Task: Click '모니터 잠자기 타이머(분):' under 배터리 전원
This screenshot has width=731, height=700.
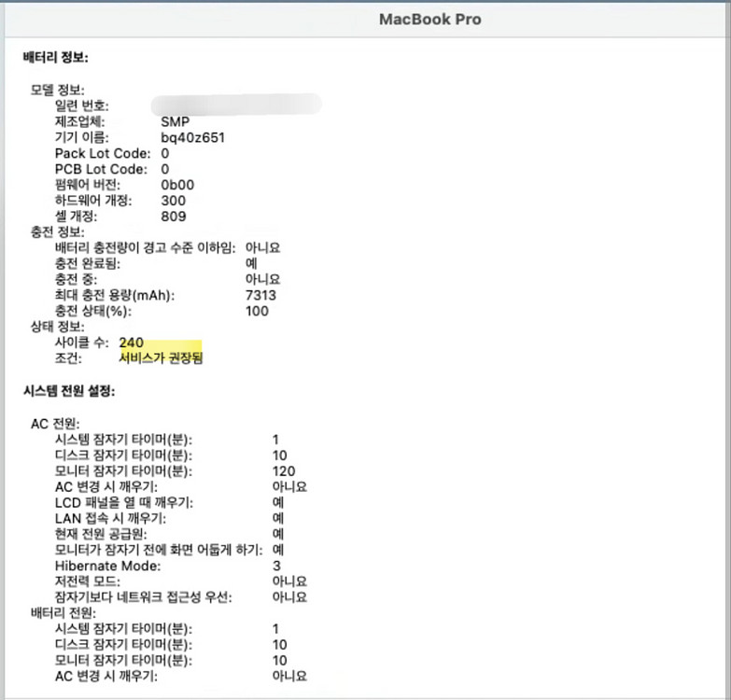Action: coord(123,661)
